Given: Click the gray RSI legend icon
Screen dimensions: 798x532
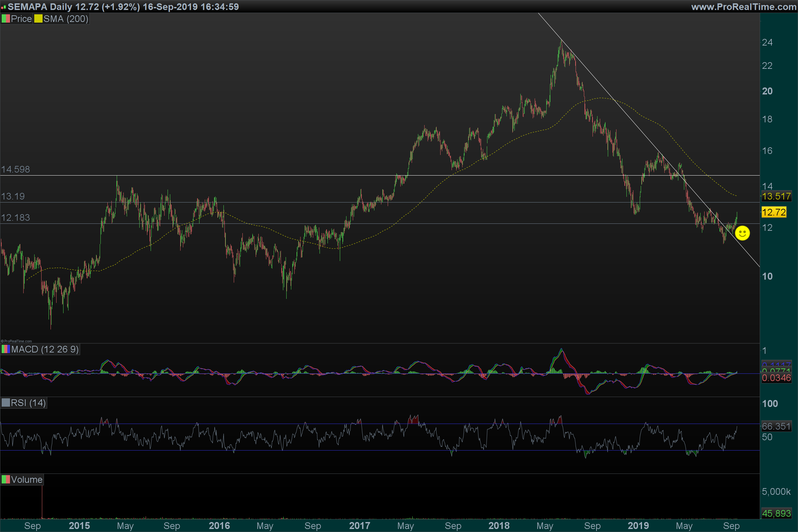Looking at the screenshot, I should pyautogui.click(x=6, y=403).
